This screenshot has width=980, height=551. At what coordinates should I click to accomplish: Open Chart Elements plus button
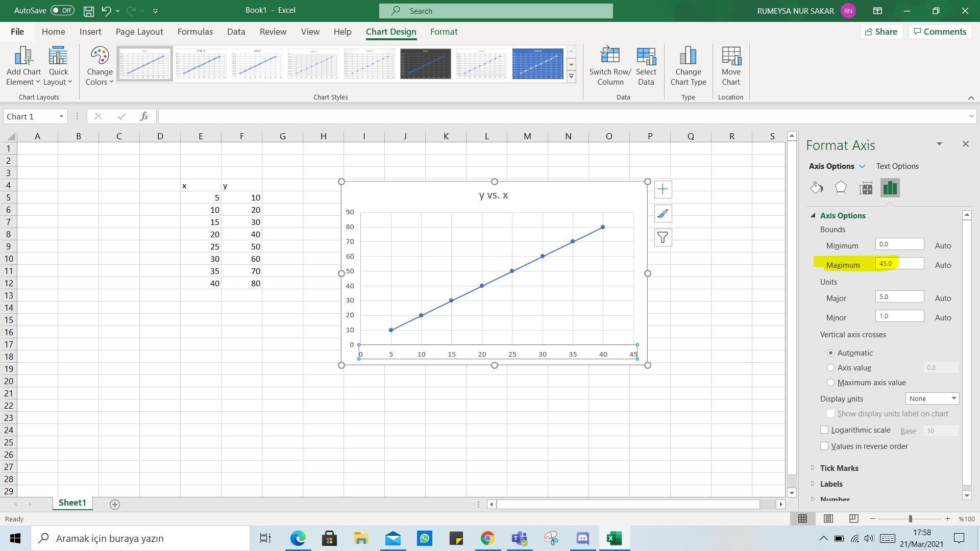pyautogui.click(x=663, y=190)
